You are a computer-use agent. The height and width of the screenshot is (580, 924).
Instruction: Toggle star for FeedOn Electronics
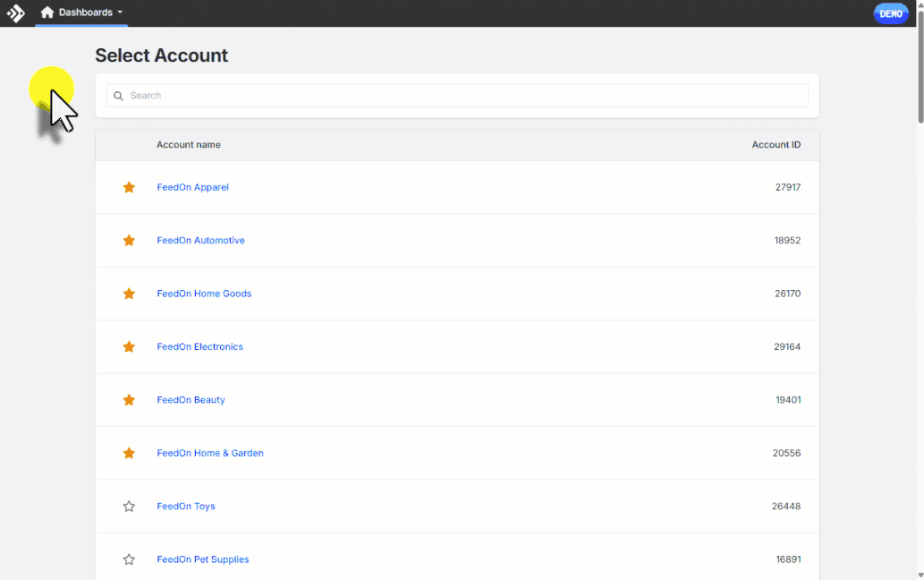tap(129, 346)
